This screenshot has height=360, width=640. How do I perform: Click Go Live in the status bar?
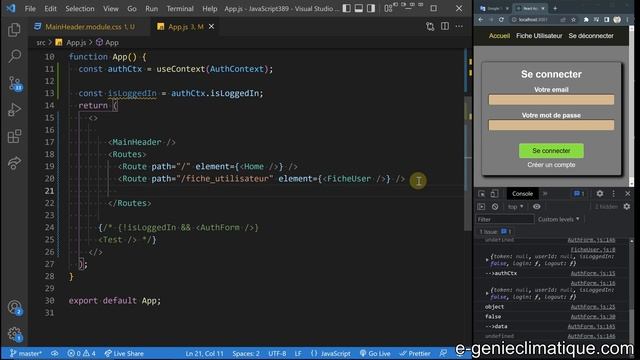coord(375,353)
